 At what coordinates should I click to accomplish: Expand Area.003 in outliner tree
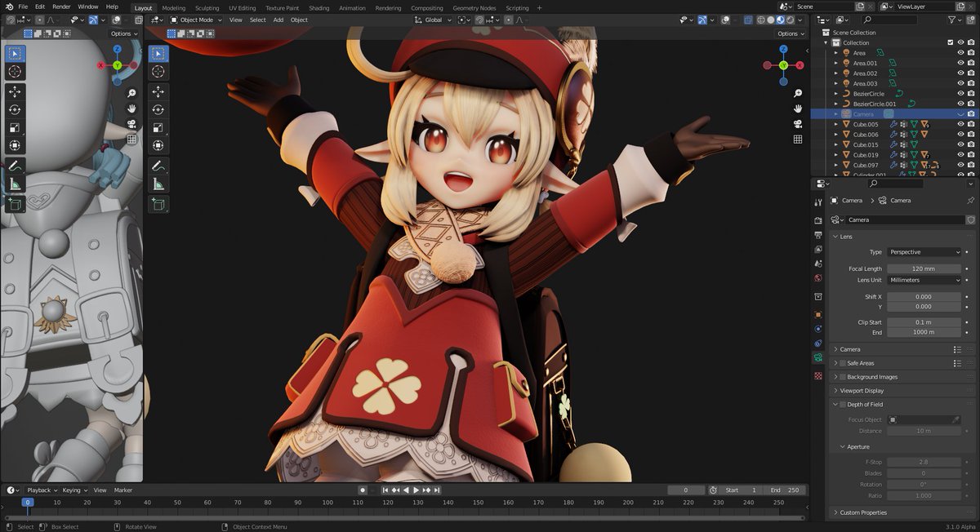(835, 83)
